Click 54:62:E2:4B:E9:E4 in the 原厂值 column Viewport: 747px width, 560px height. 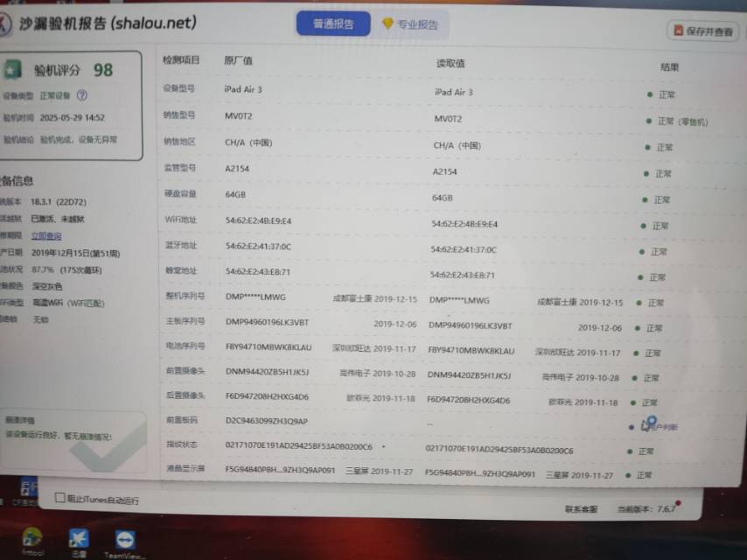pos(258,220)
